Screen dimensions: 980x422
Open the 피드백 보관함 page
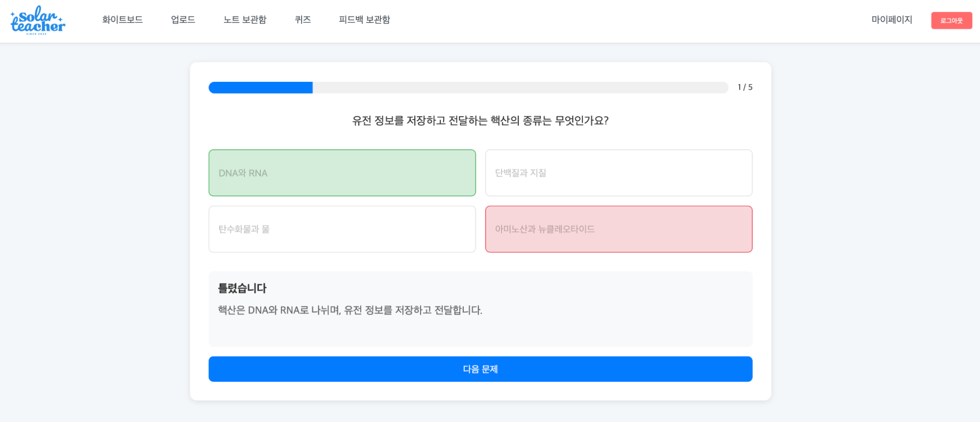(364, 20)
